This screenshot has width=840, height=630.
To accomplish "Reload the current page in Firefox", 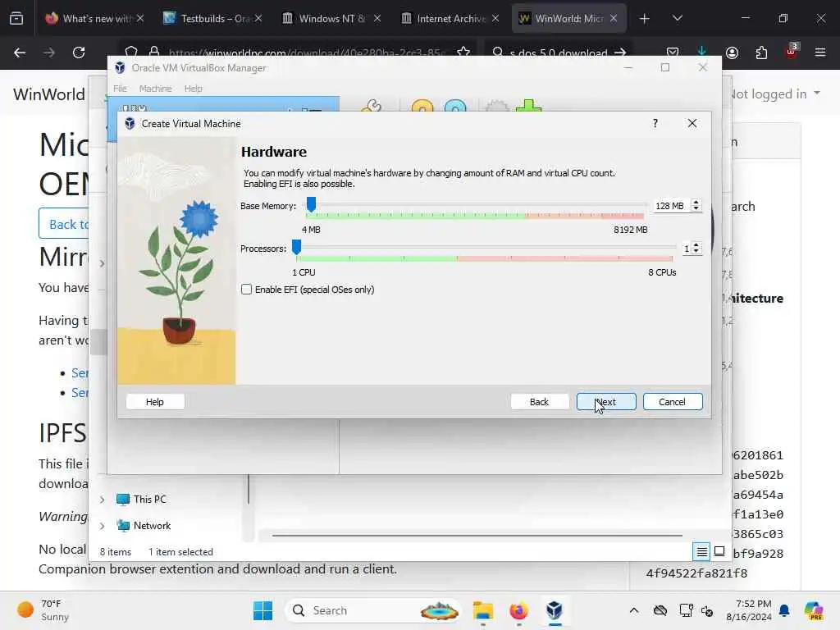I will [79, 52].
